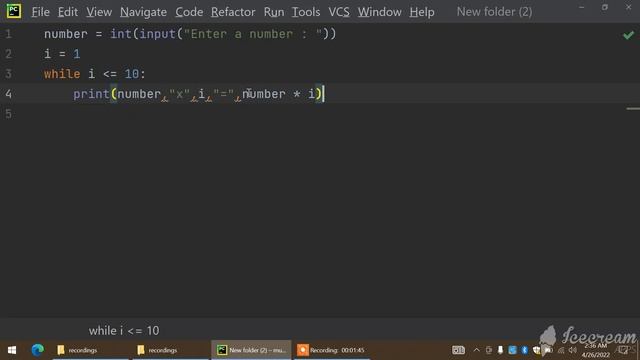Click the 'while i <= 10' breadcrumb
This screenshot has width=640, height=360.
coord(124,331)
